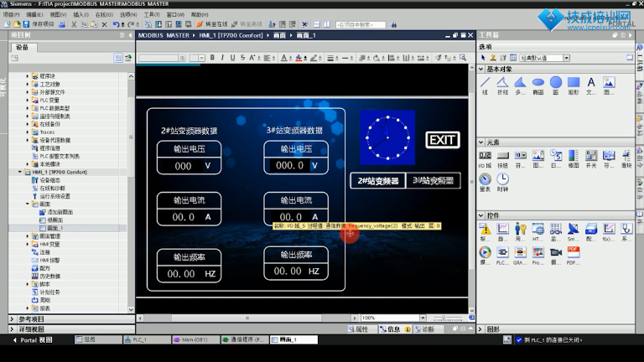Toggle Italic text formatting
The image size is (644, 362).
(x=222, y=58)
